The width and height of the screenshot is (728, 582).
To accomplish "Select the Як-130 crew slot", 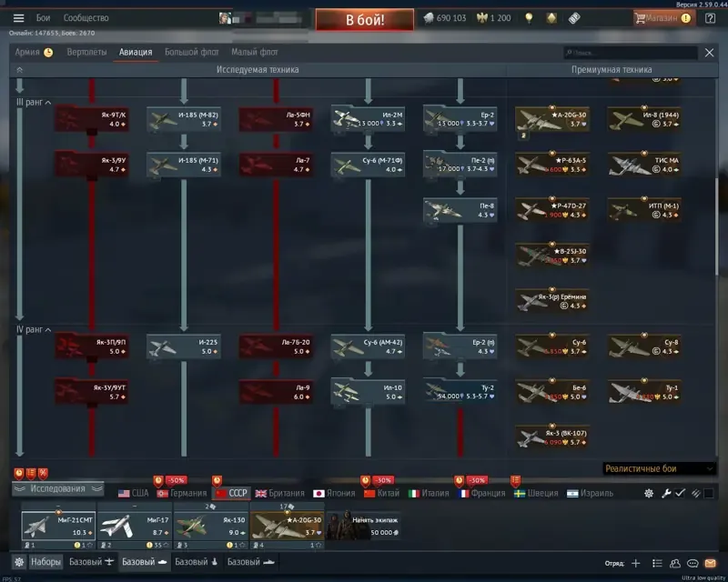I will click(x=210, y=526).
